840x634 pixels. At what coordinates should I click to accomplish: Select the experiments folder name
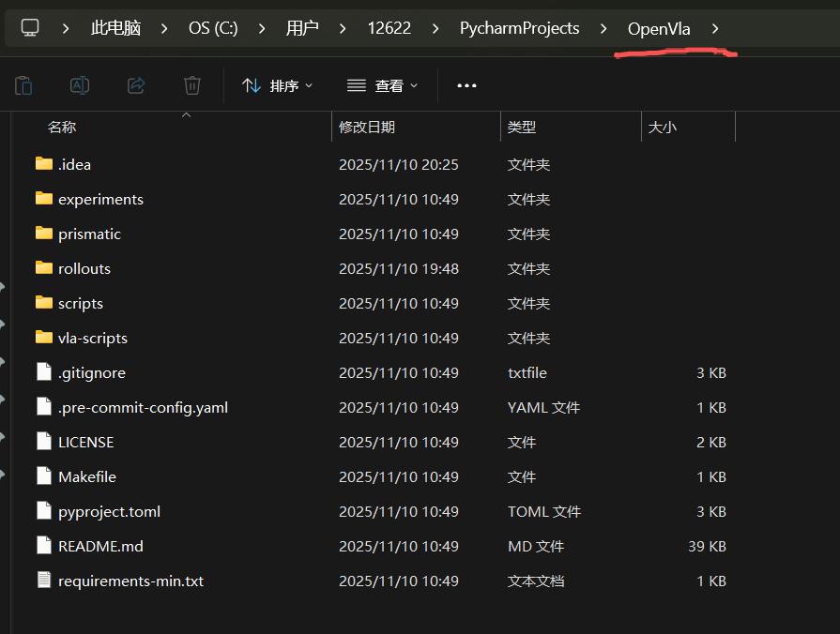[100, 199]
